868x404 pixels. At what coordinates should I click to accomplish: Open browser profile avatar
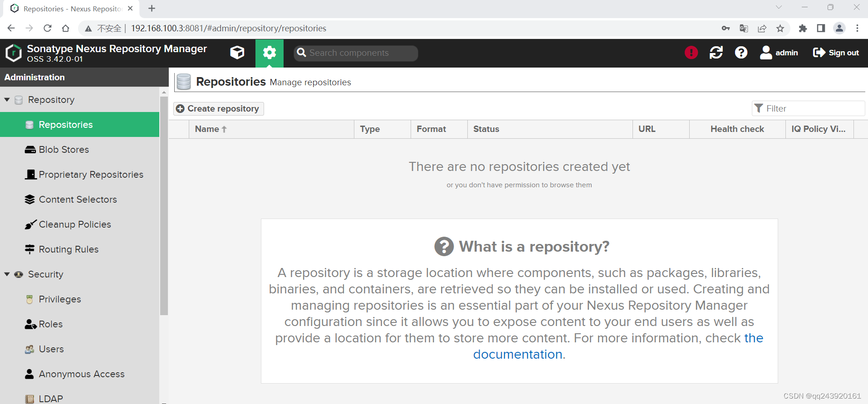coord(839,28)
